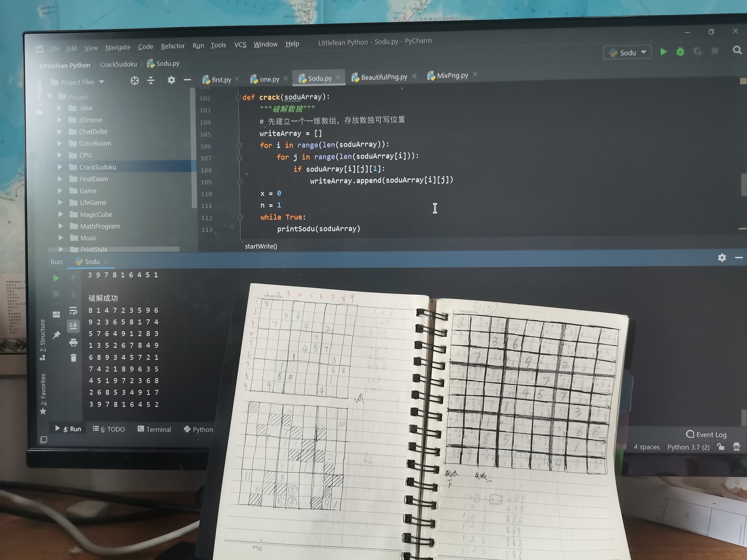The image size is (747, 560).
Task: Expand the ChatDefer folder
Action: click(60, 132)
